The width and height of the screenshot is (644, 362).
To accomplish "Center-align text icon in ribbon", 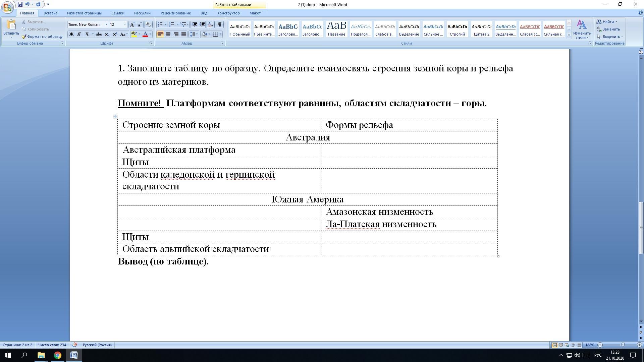I will pyautogui.click(x=168, y=34).
